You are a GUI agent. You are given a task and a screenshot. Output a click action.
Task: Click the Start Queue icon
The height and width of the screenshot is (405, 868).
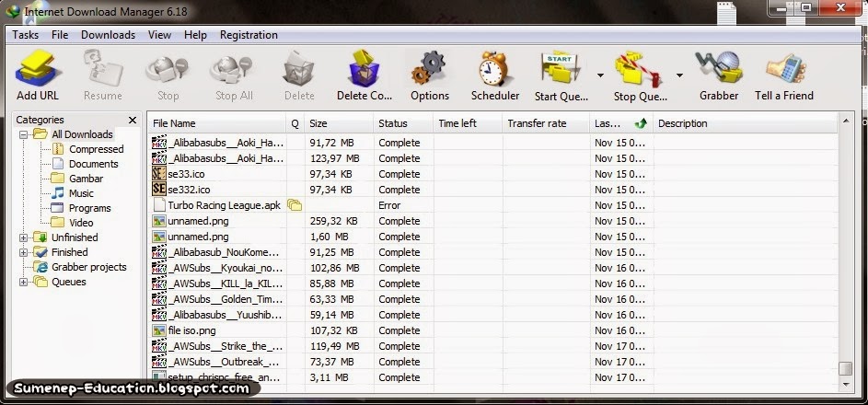560,67
